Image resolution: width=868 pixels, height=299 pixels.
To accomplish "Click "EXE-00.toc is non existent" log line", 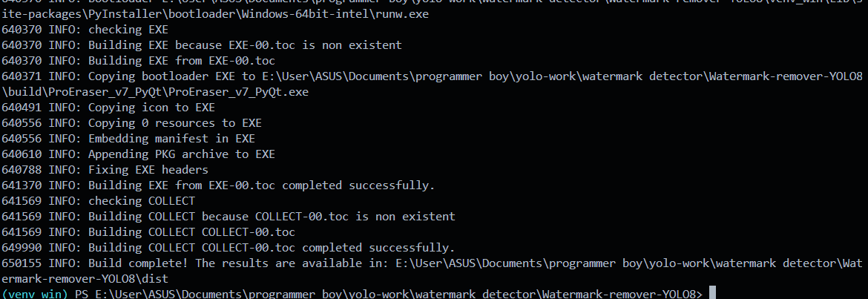I will coord(245,45).
